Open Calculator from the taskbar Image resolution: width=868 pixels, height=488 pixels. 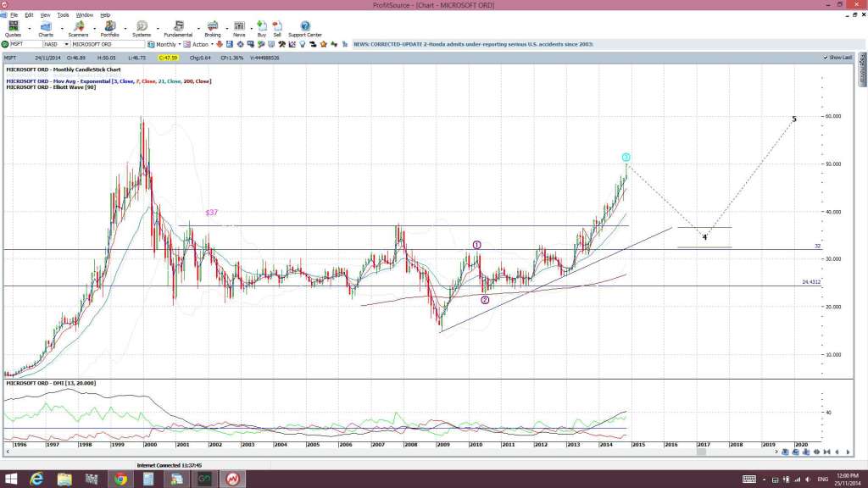pyautogui.click(x=148, y=479)
